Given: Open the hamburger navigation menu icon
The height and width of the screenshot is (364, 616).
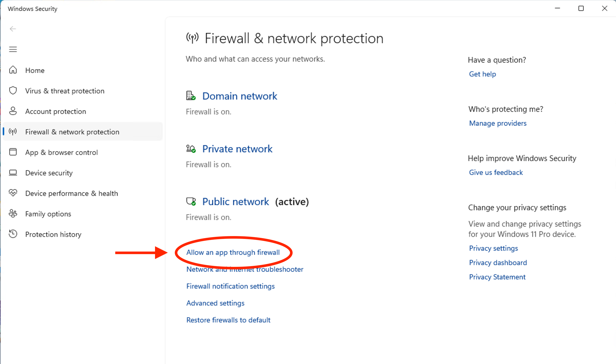Looking at the screenshot, I should [x=13, y=49].
